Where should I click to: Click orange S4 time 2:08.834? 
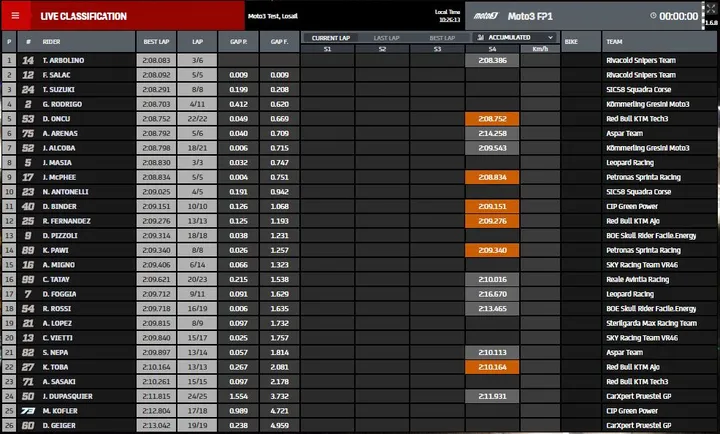pyautogui.click(x=492, y=177)
